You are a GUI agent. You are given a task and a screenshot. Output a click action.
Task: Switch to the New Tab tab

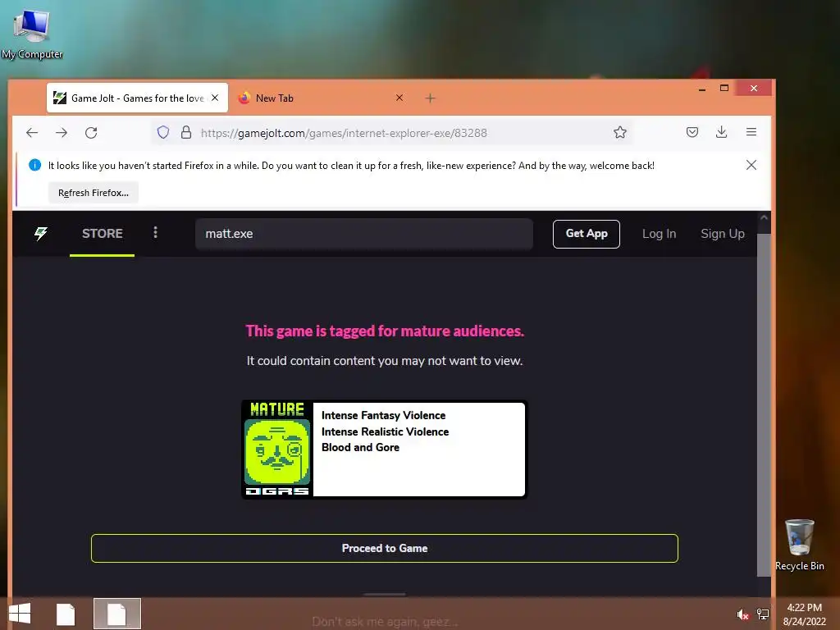pyautogui.click(x=321, y=98)
